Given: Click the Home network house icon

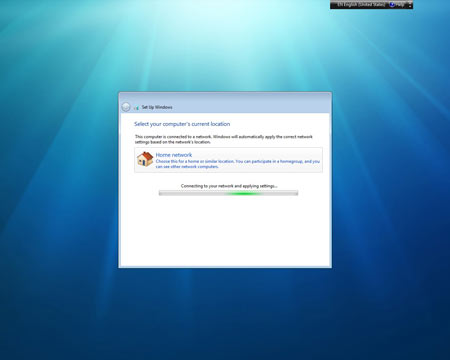Looking at the screenshot, I should [145, 159].
